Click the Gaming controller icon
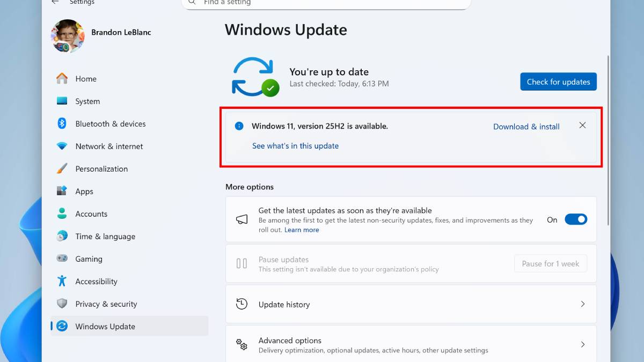Image resolution: width=644 pixels, height=362 pixels. tap(62, 258)
